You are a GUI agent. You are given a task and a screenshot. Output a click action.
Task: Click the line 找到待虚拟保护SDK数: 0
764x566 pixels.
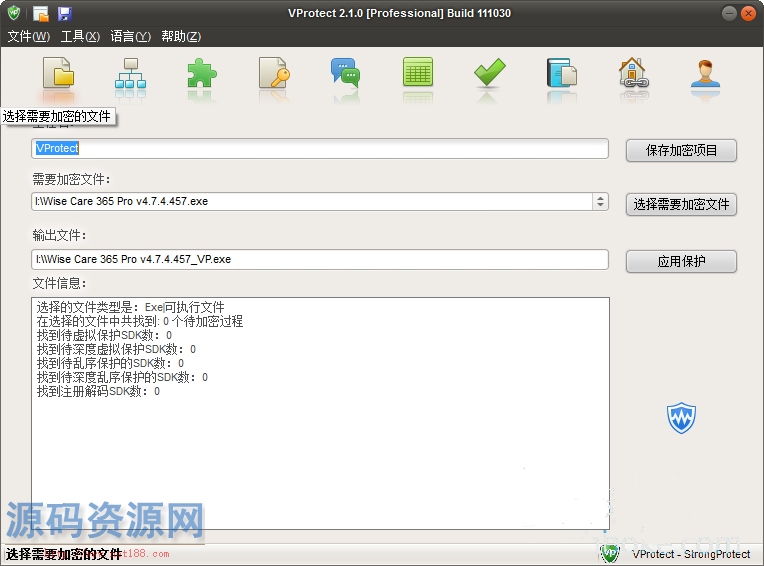[104, 335]
